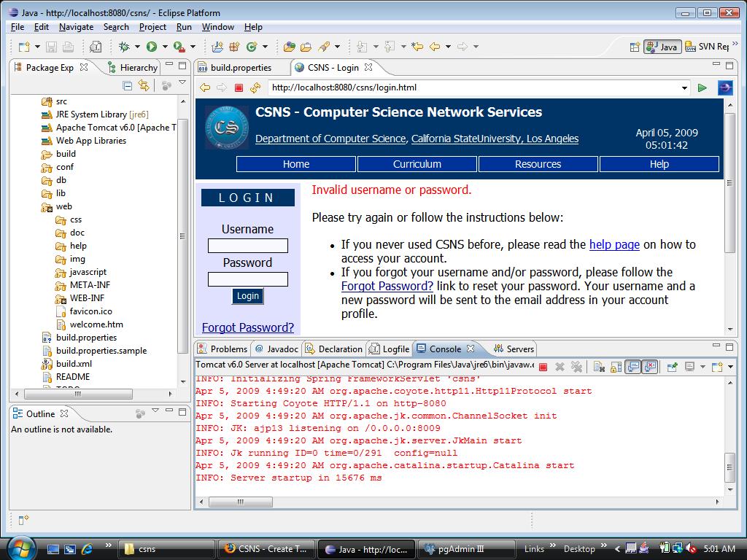This screenshot has height=560, width=747.
Task: Toggle Link with Editor in Package Explorer
Action: [x=144, y=85]
